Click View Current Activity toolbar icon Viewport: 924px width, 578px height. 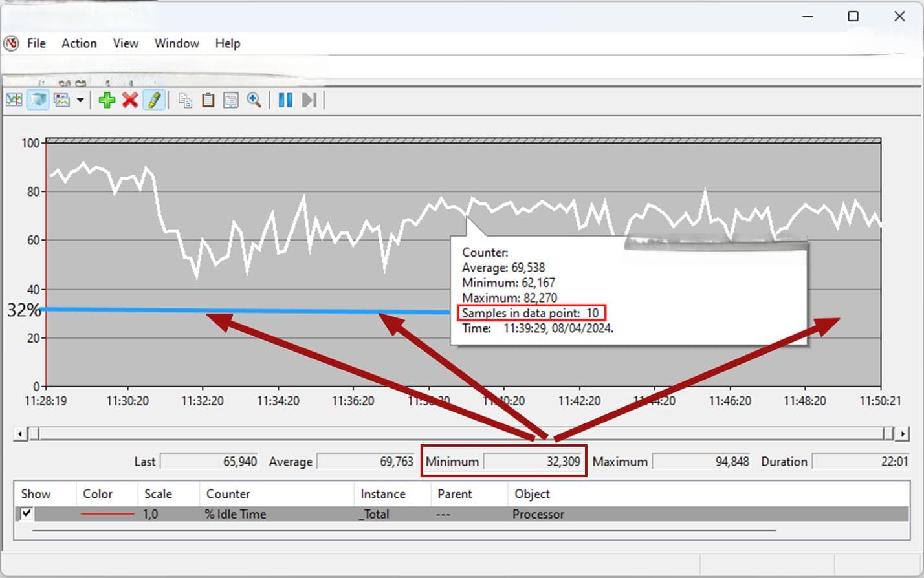14,100
